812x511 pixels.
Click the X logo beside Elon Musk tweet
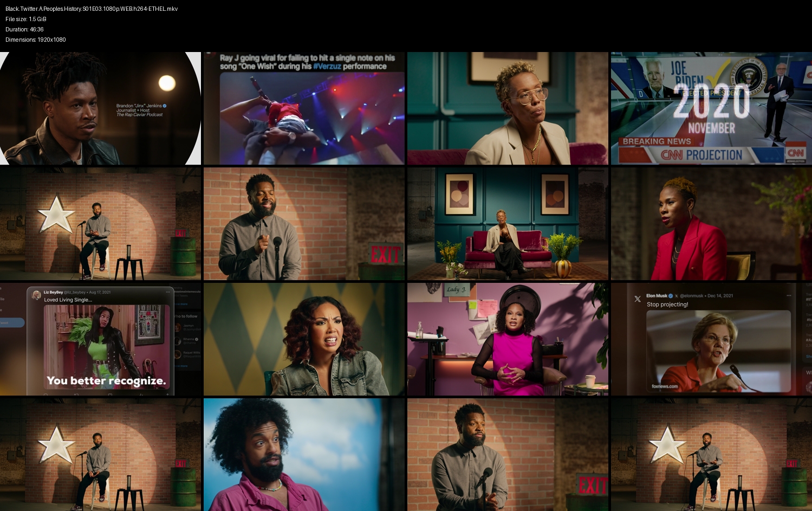(638, 299)
